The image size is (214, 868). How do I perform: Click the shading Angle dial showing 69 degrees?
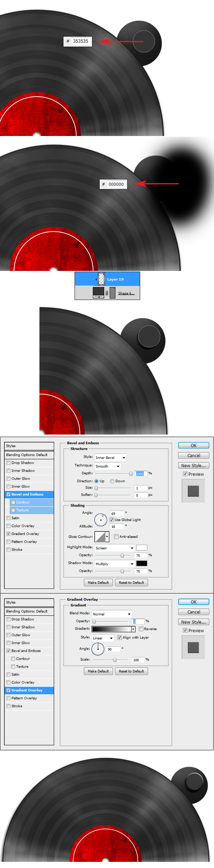[101, 520]
